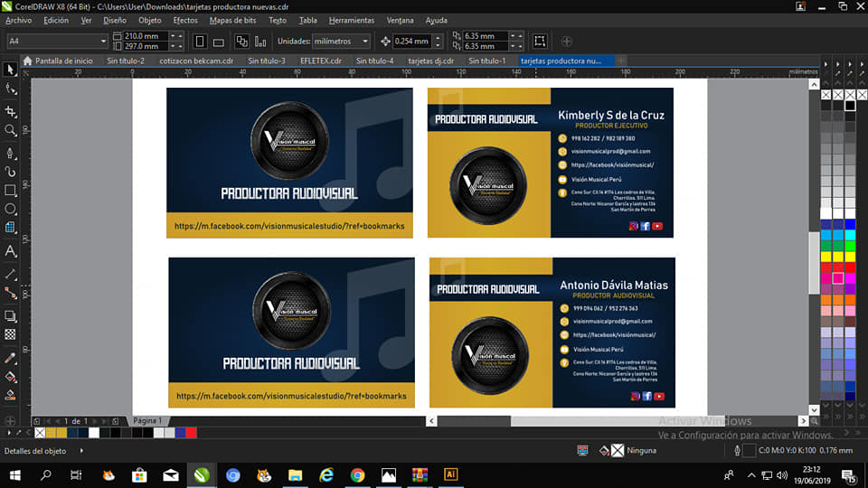The height and width of the screenshot is (488, 868).
Task: Pick the blue swatch in document palette
Action: pyautogui.click(x=181, y=433)
